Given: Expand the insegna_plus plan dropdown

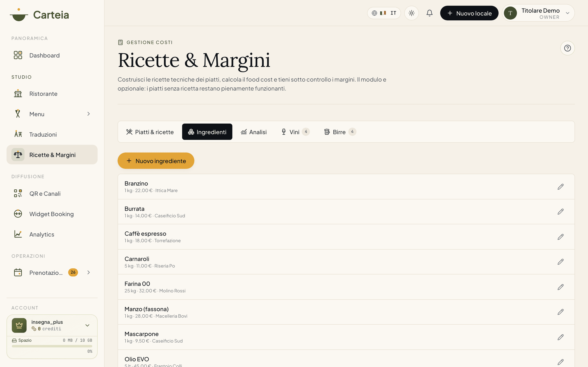Looking at the screenshot, I should tap(87, 325).
